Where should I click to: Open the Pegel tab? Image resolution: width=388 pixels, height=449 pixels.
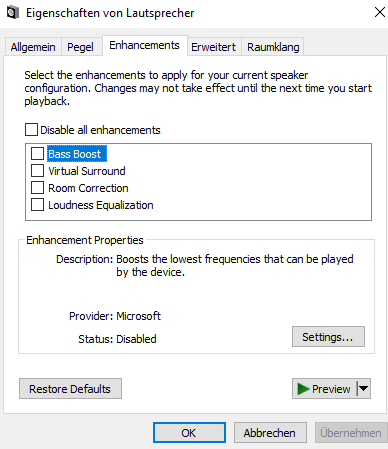point(80,47)
